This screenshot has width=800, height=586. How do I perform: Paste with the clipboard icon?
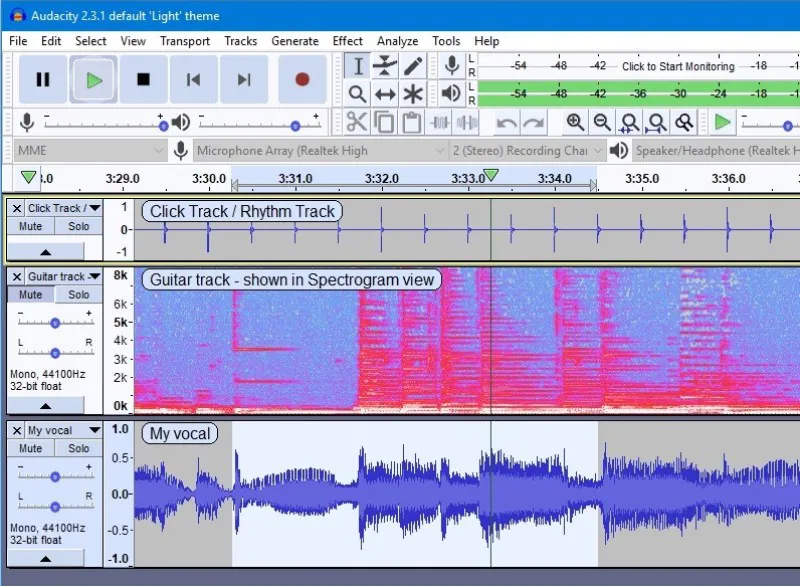(x=412, y=122)
